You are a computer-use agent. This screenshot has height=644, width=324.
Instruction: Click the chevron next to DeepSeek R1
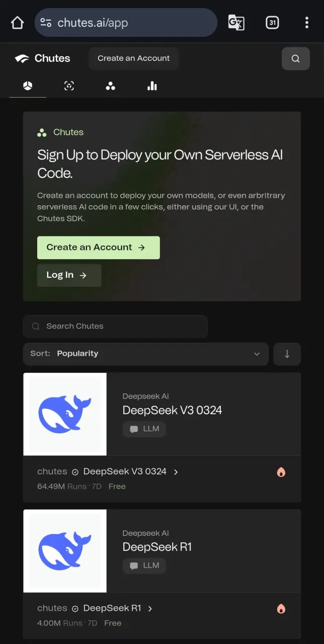click(x=150, y=609)
